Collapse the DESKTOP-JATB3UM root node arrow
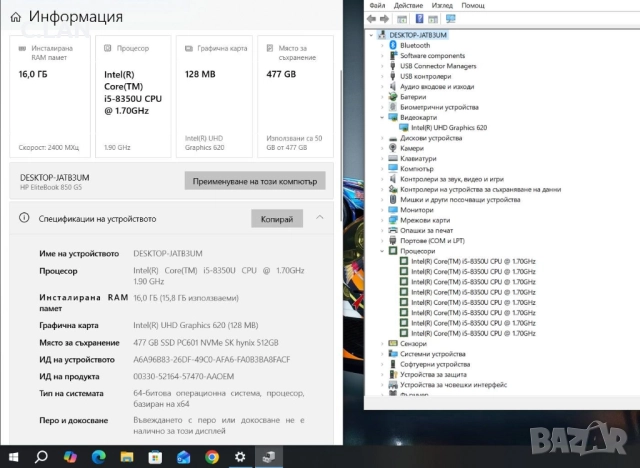The height and width of the screenshot is (468, 640). (371, 35)
